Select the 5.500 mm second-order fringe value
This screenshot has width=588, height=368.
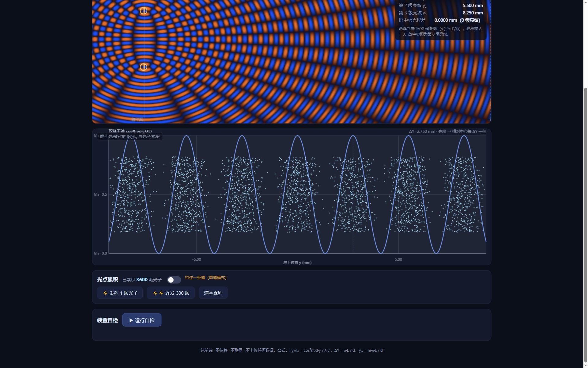(473, 6)
